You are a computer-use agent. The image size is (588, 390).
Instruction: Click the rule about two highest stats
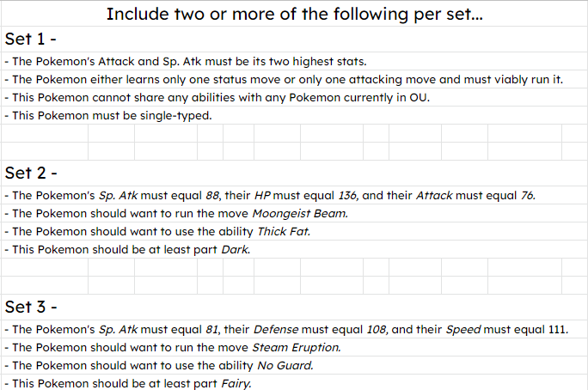[186, 61]
